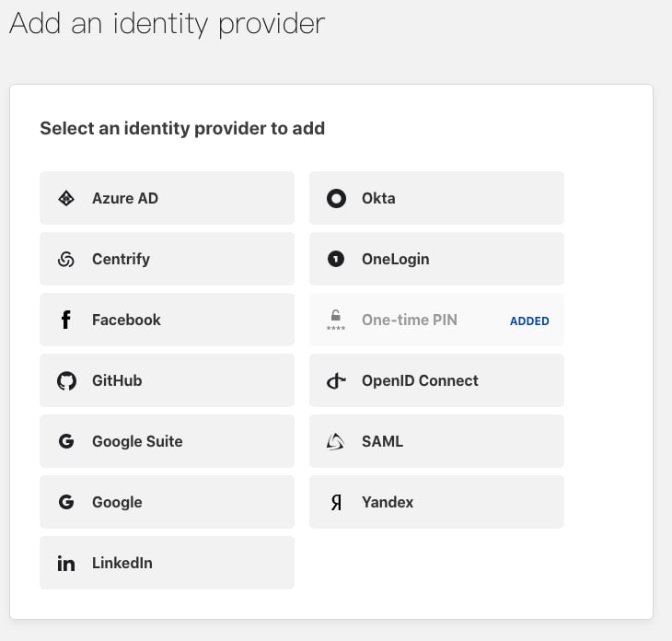Screen dimensions: 672x641
Task: Choose the Okta provider option
Action: [x=436, y=198]
